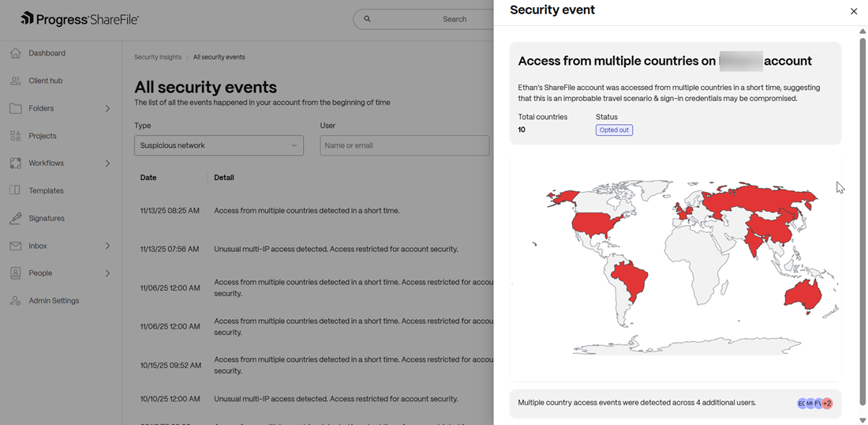The height and width of the screenshot is (425, 868).
Task: Open the Dashboard home icon
Action: 16,53
